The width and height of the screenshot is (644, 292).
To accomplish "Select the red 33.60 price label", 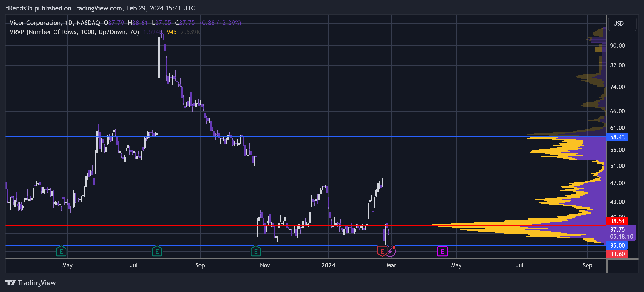I will click(617, 254).
